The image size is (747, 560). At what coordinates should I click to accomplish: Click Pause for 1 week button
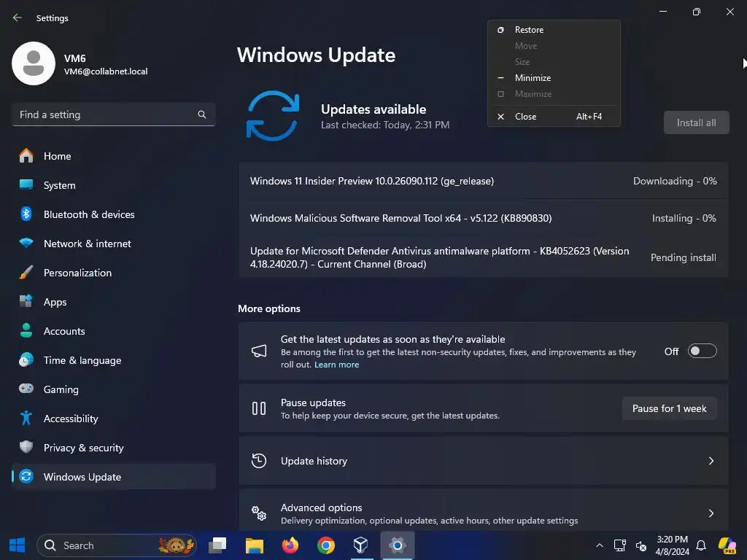[670, 408]
